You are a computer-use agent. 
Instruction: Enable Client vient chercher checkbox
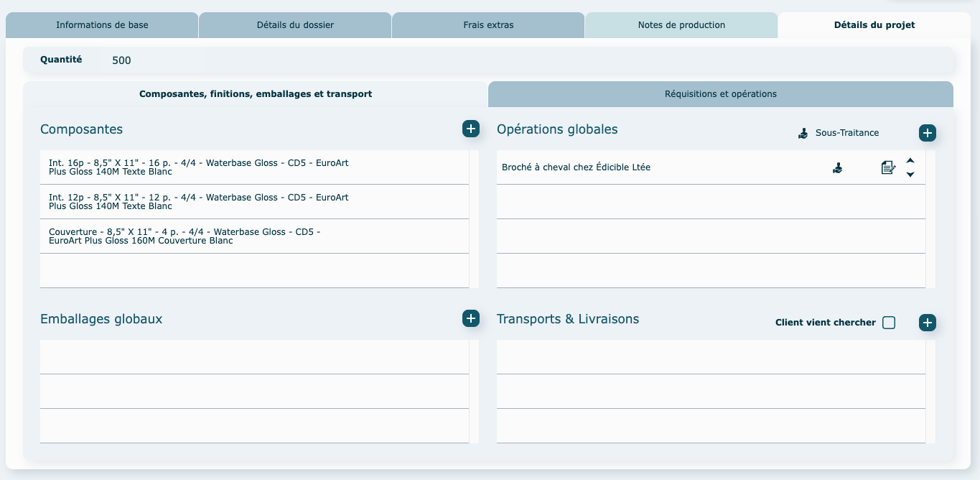pos(889,323)
